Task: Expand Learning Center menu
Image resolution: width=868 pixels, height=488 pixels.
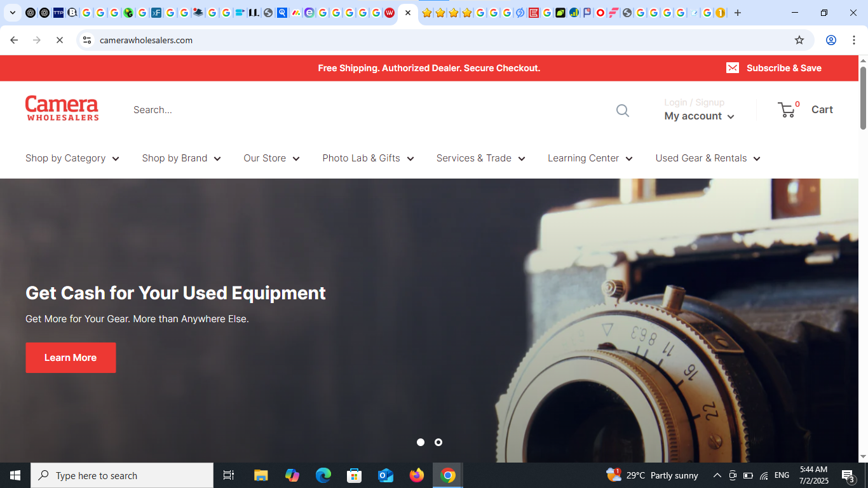Action: click(x=590, y=158)
